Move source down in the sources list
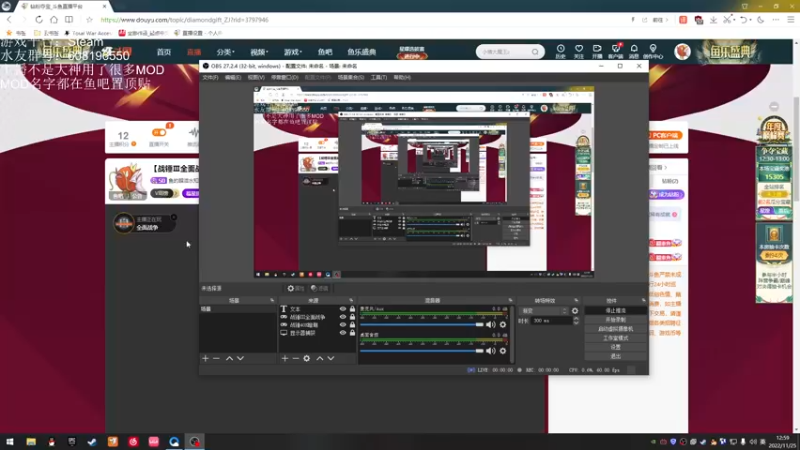The image size is (800, 450). tap(331, 359)
